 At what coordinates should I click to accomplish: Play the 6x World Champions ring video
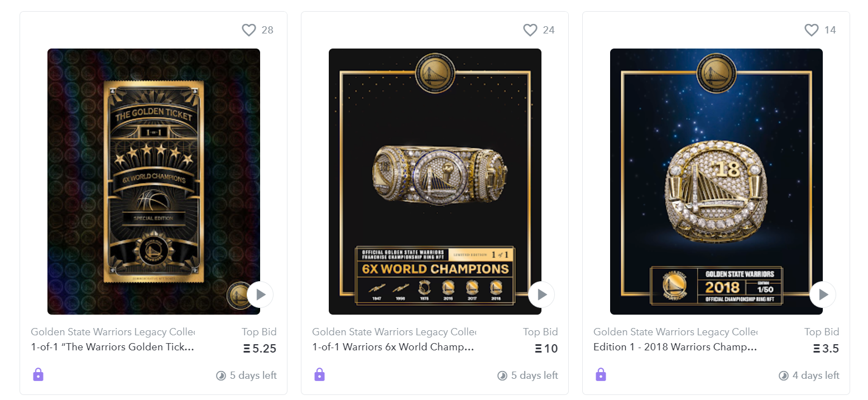point(541,295)
